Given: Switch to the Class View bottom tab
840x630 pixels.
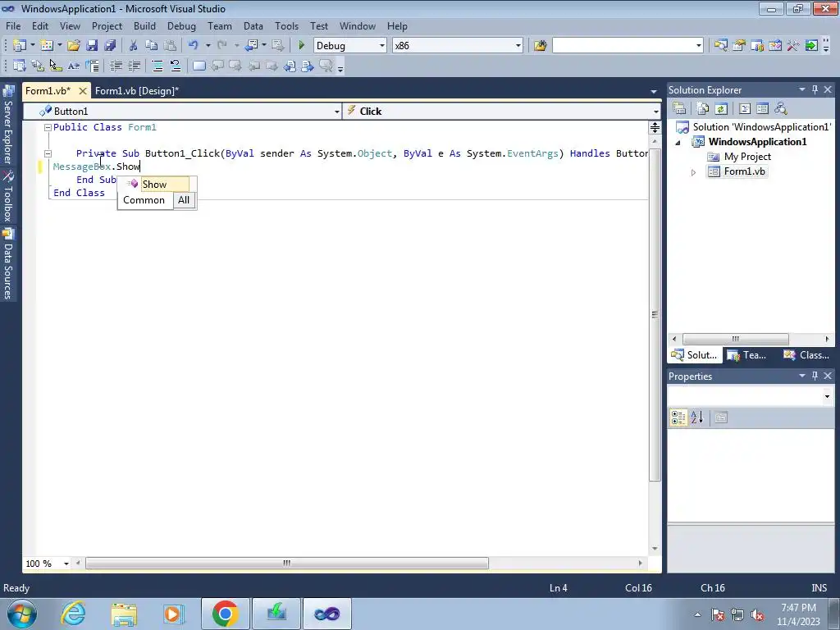Looking at the screenshot, I should (x=806, y=354).
